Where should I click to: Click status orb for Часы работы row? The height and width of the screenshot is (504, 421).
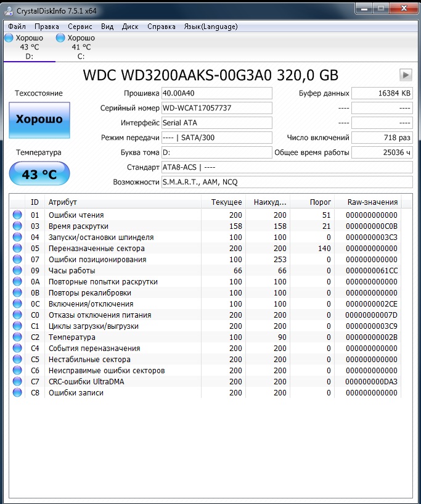click(17, 270)
